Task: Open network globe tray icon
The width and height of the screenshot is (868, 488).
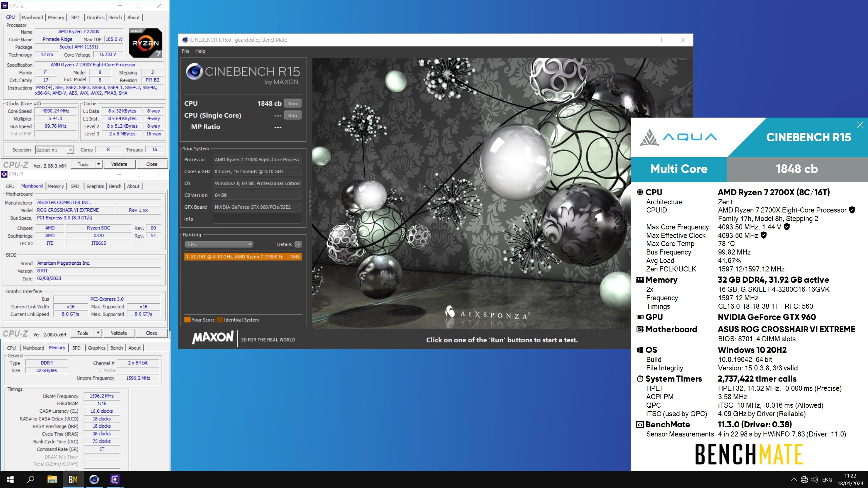Action: coord(804,480)
